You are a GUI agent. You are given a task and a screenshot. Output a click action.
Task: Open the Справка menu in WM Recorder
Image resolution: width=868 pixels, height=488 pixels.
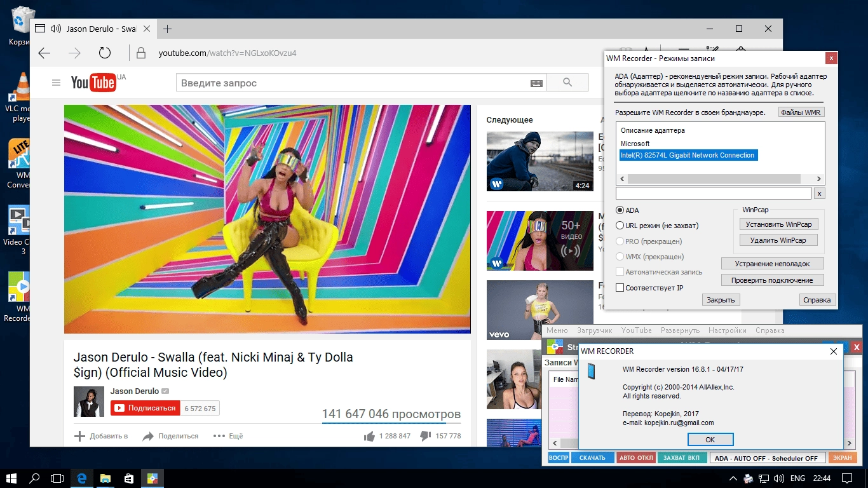pyautogui.click(x=770, y=330)
